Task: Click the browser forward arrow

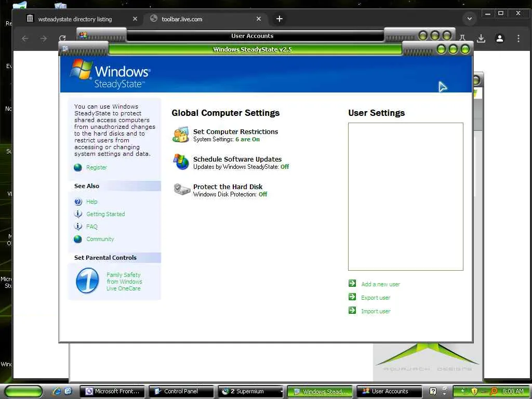Action: tap(44, 38)
